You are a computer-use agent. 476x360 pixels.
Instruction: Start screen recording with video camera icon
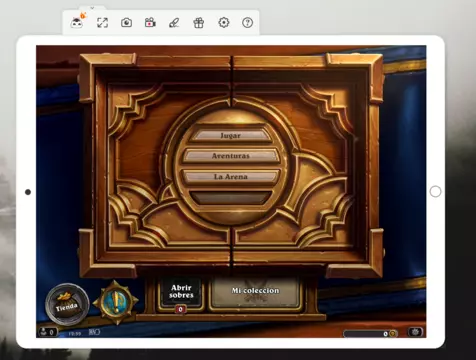150,23
